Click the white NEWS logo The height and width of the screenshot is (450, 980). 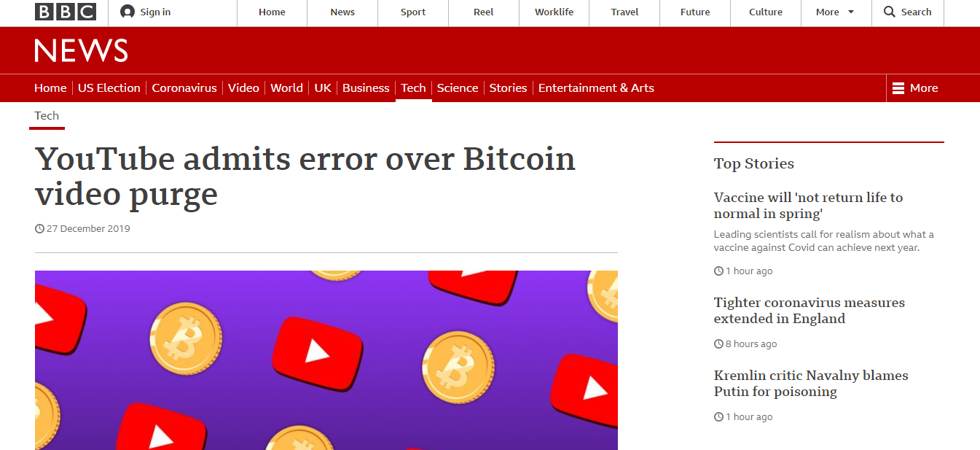(81, 51)
